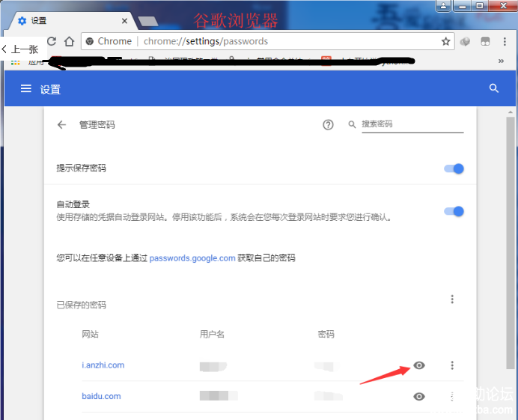Open more actions for baidu.com row

pyautogui.click(x=452, y=396)
